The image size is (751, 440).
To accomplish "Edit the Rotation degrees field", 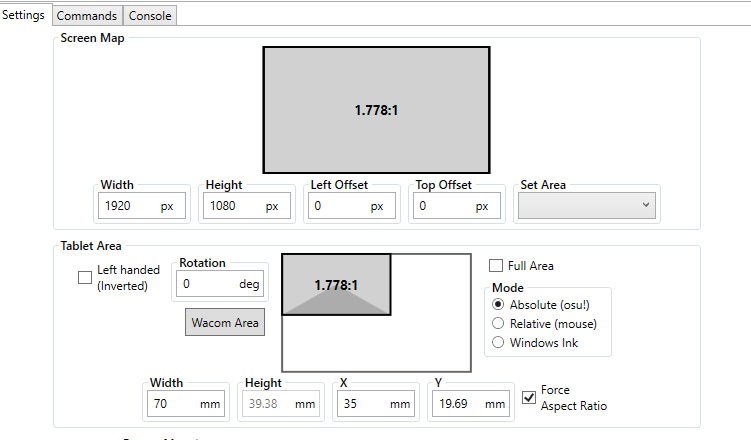I will coord(220,284).
